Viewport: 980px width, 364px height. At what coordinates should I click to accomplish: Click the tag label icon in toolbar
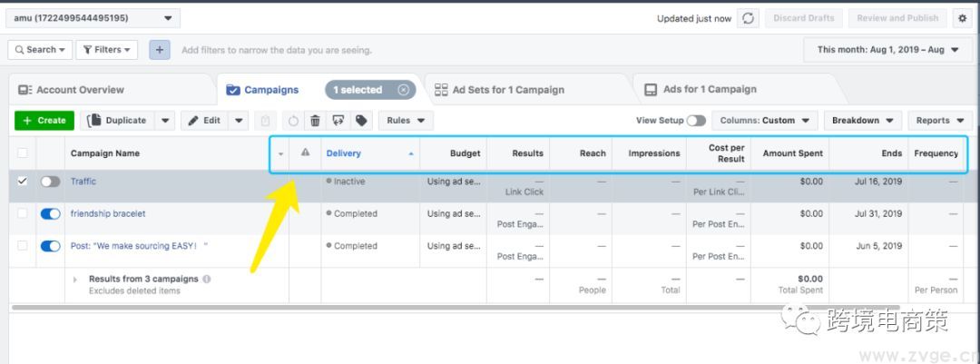click(x=361, y=121)
